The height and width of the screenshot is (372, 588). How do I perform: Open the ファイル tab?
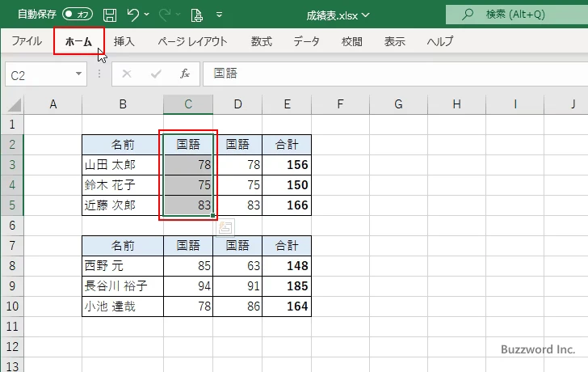(x=27, y=41)
